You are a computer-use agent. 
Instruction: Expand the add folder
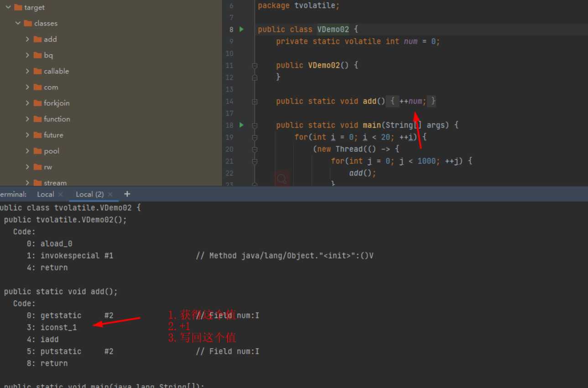point(27,39)
